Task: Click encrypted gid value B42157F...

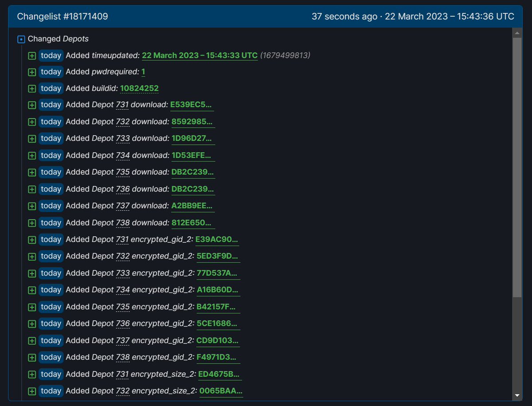Action: (x=218, y=307)
